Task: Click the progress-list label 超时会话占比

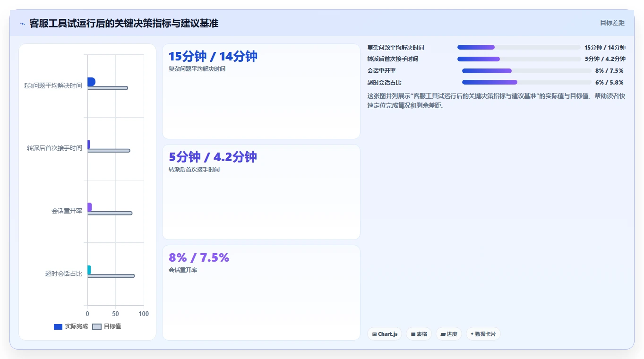Action: [x=384, y=82]
